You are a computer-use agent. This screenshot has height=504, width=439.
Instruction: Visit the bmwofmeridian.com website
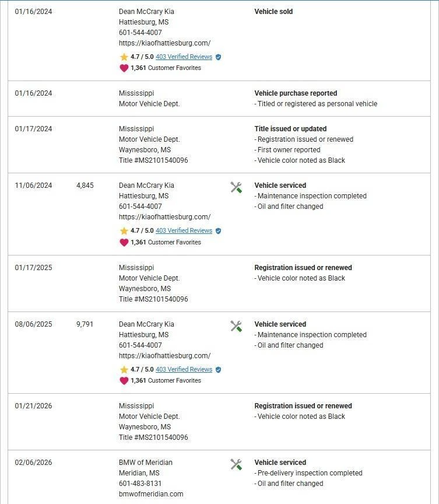pyautogui.click(x=151, y=494)
